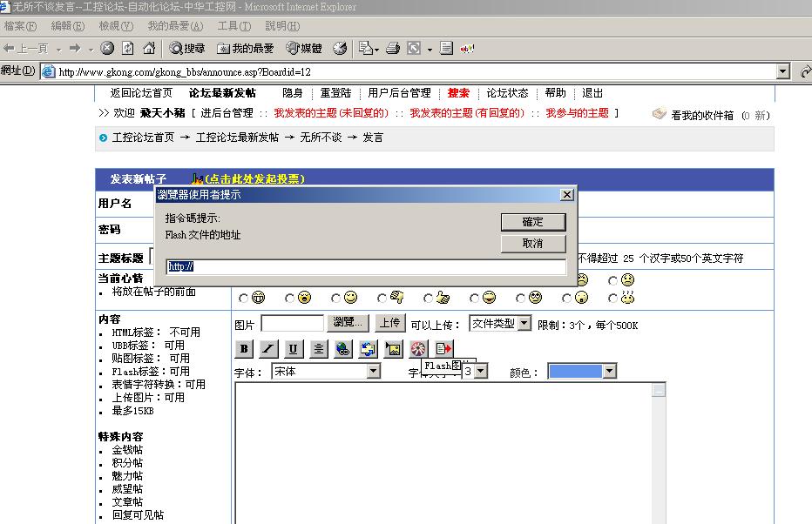The height and width of the screenshot is (524, 812).
Task: Open the 搜尋 search toolbar button
Action: pos(187,49)
